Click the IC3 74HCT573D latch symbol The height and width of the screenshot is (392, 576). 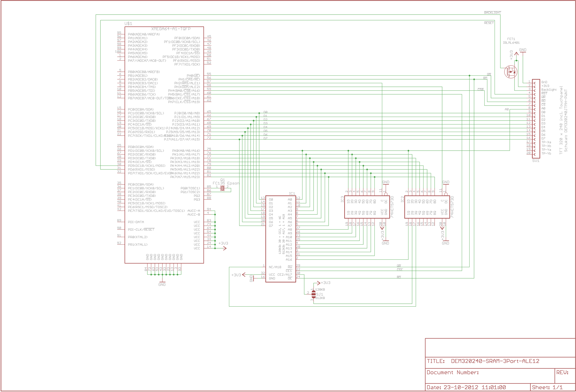(367, 207)
